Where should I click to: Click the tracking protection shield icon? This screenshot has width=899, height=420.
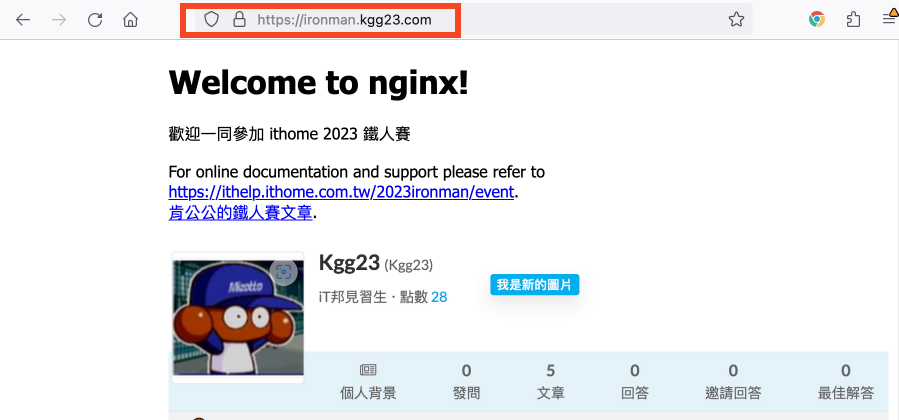pyautogui.click(x=212, y=20)
